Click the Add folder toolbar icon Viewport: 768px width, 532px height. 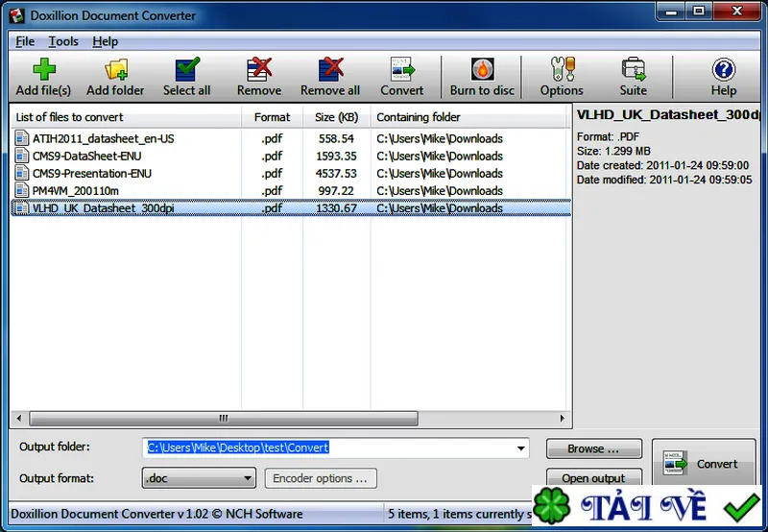tap(116, 69)
